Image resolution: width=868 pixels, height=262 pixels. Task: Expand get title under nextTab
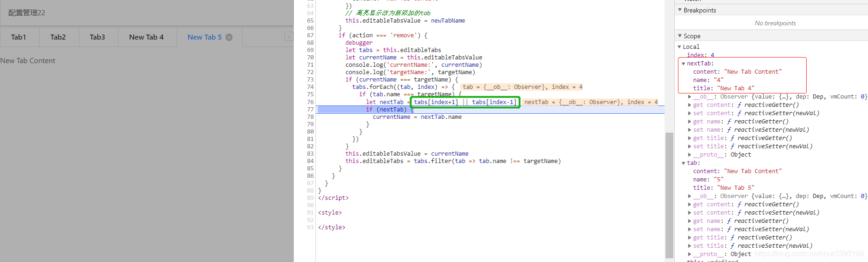(690, 138)
